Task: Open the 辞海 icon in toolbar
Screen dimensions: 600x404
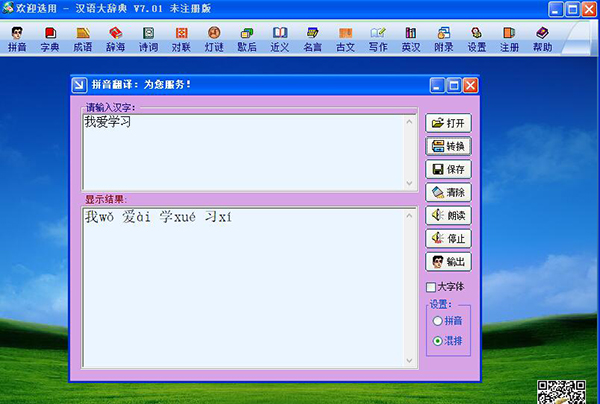Action: pyautogui.click(x=116, y=39)
